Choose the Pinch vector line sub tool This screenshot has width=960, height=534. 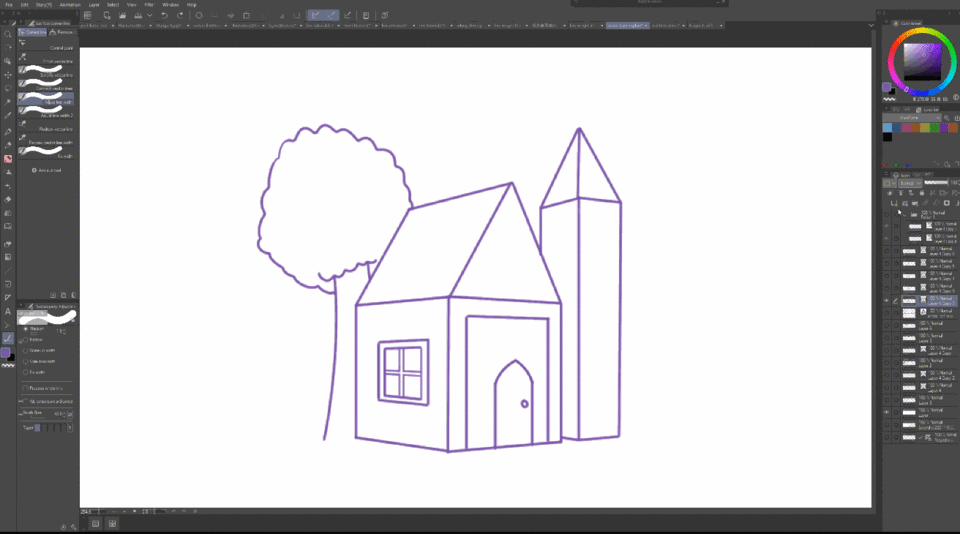click(47, 58)
